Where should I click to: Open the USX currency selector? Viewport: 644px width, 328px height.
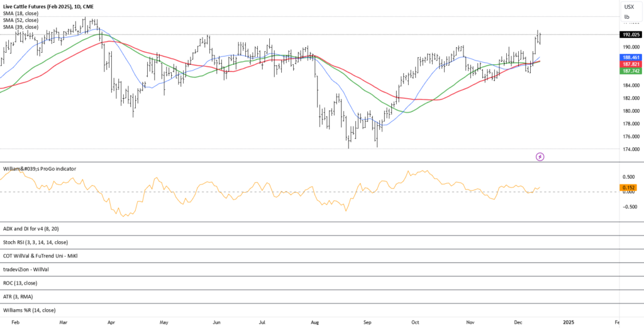tap(628, 6)
